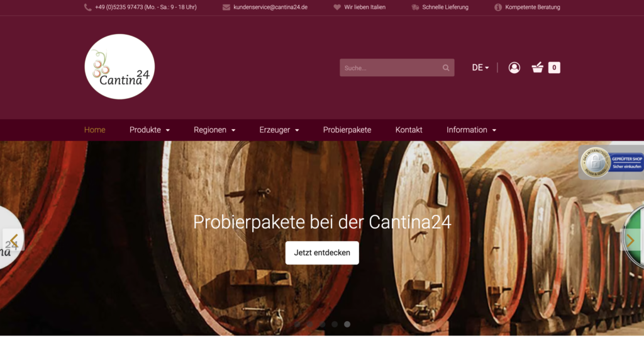
Task: Open the DE language dropdown
Action: (480, 67)
